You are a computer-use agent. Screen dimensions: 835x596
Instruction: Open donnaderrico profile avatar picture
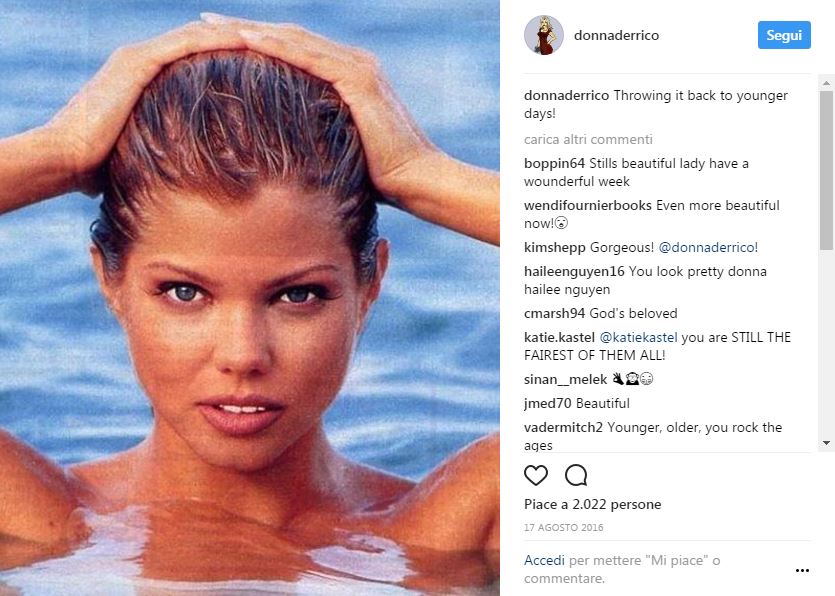point(544,35)
